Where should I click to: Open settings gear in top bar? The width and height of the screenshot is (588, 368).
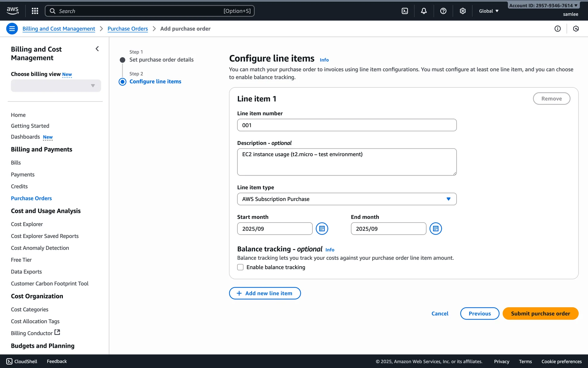click(462, 11)
